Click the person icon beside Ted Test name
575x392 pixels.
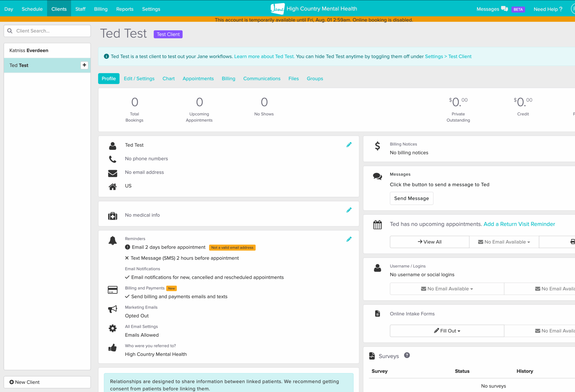113,146
